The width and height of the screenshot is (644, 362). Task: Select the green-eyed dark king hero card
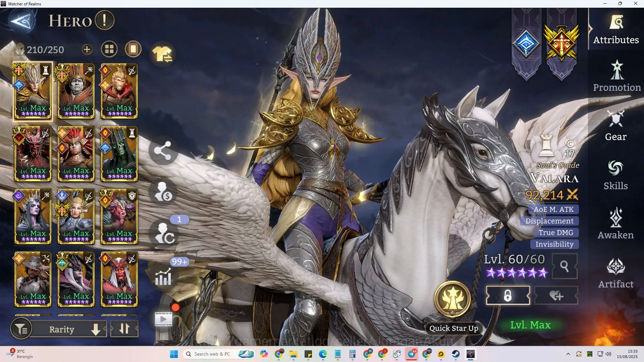119,154
